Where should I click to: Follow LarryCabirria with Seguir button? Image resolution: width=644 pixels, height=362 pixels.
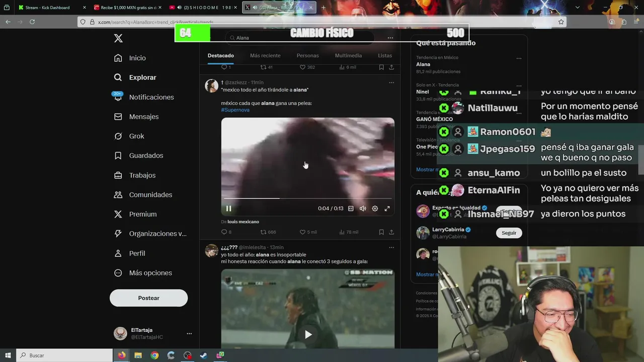coord(509,233)
